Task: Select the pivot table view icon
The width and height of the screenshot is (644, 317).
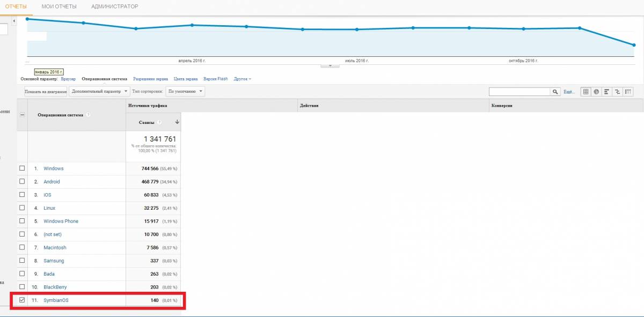Action: [x=627, y=92]
